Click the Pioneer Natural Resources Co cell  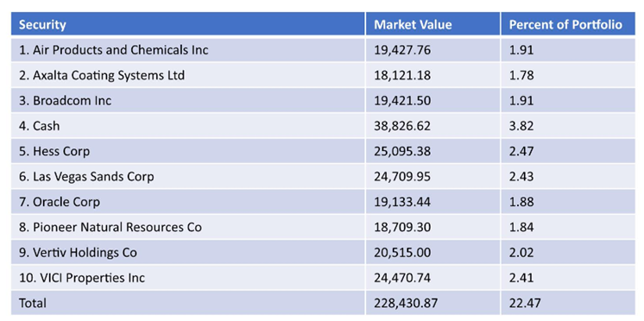point(188,227)
